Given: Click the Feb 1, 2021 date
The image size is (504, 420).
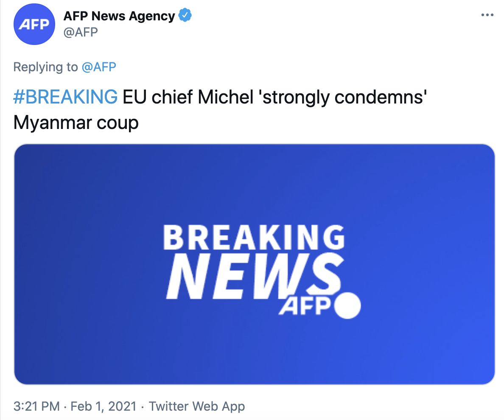Looking at the screenshot, I should tap(104, 406).
